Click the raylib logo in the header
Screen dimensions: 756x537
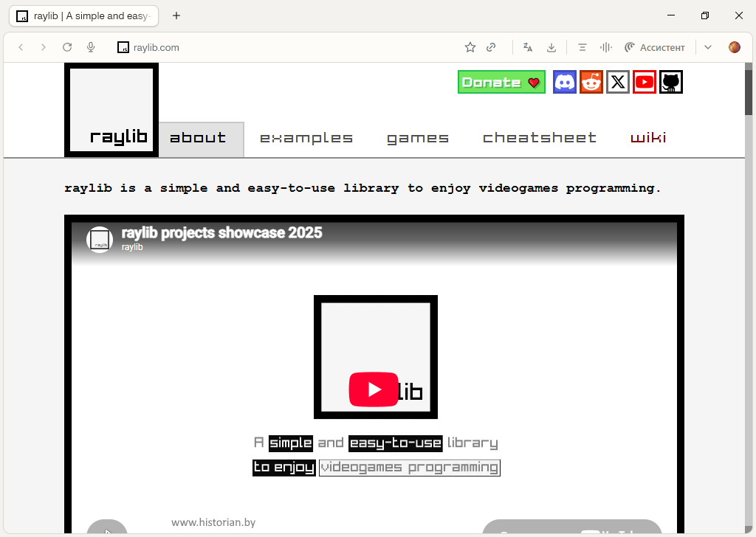pos(111,110)
